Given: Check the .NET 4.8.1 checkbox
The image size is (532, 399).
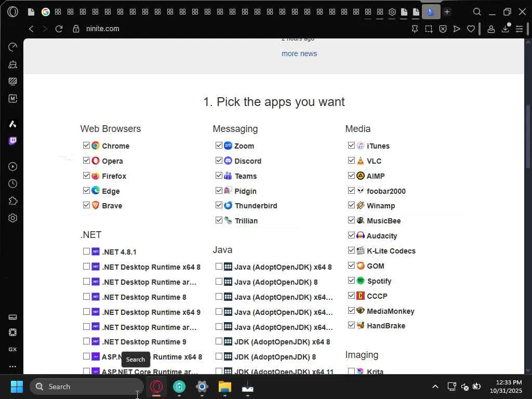Looking at the screenshot, I should [86, 251].
